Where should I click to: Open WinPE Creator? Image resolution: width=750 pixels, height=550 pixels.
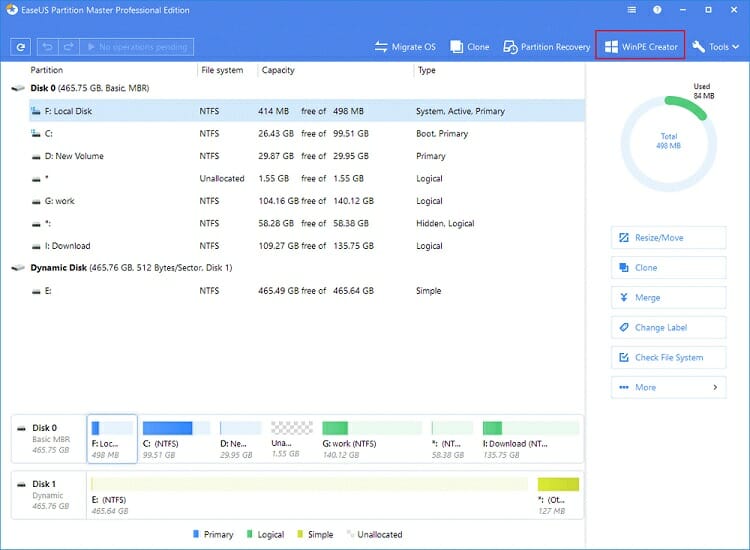[x=640, y=47]
